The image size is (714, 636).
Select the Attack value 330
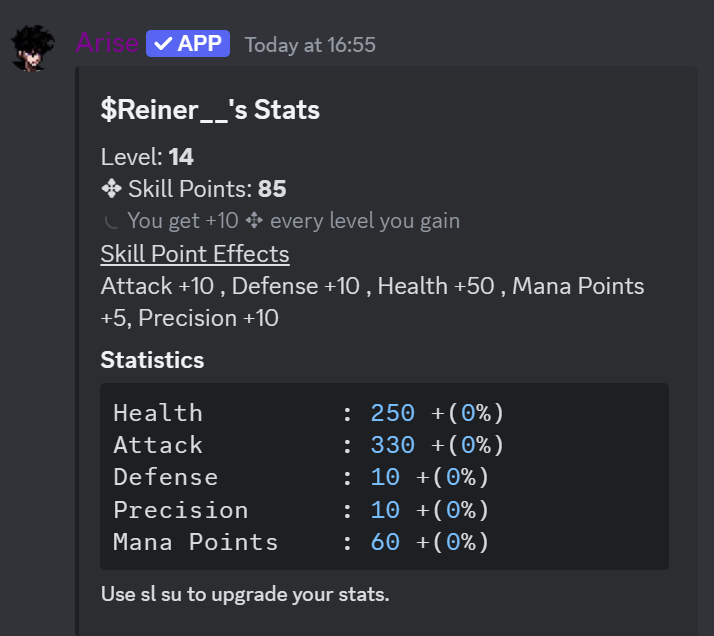point(392,445)
